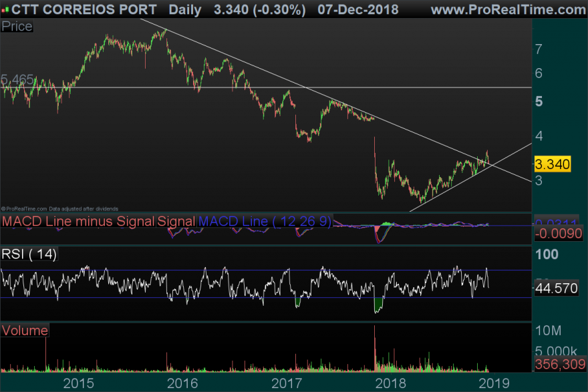Select the 'RSI ( 14)' panel label
The image size is (588, 392).
click(x=29, y=254)
